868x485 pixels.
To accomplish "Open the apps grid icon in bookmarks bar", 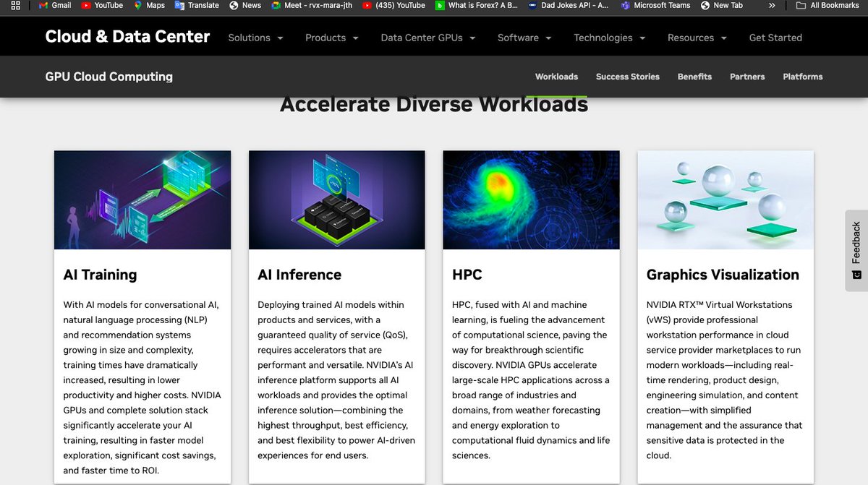I will pos(15,5).
